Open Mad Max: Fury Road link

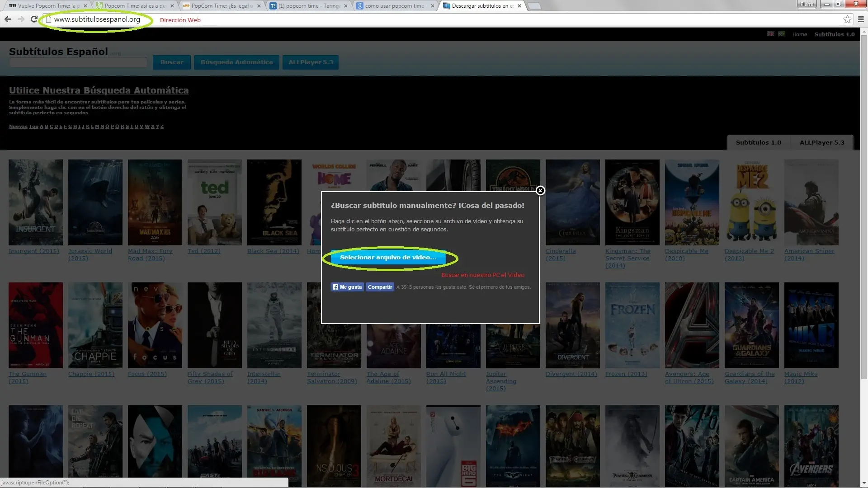tap(150, 255)
